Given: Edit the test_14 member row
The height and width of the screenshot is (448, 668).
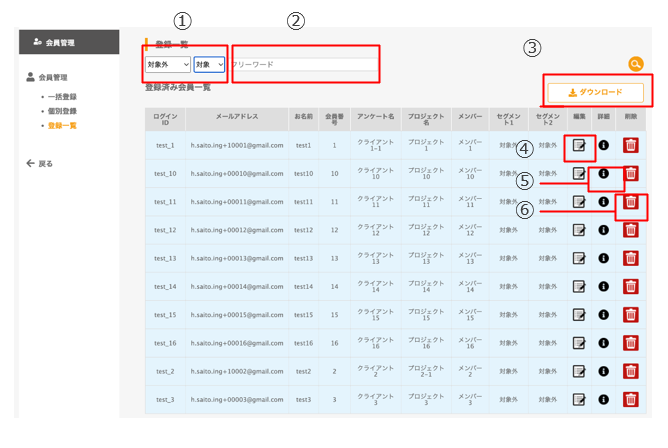Looking at the screenshot, I should tap(579, 287).
